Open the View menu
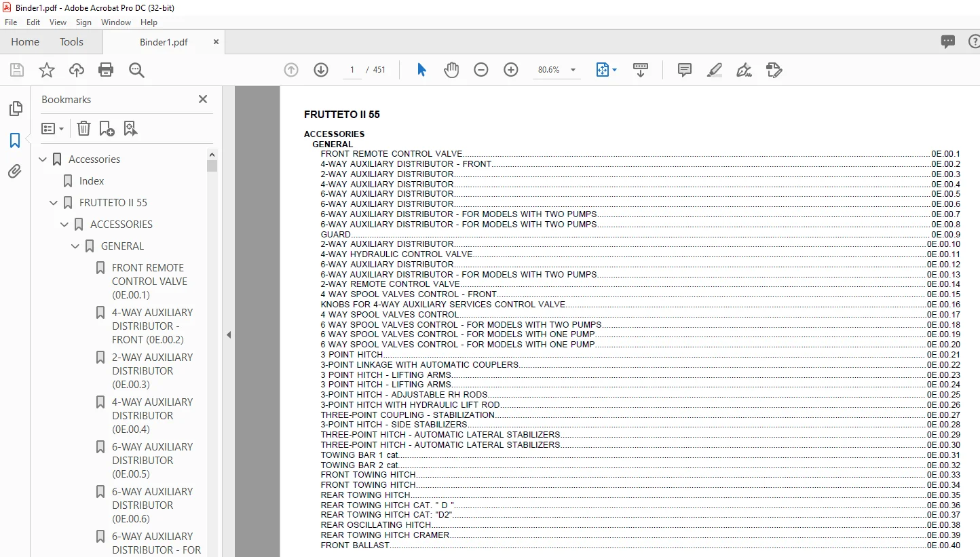The image size is (980, 557). click(x=58, y=22)
